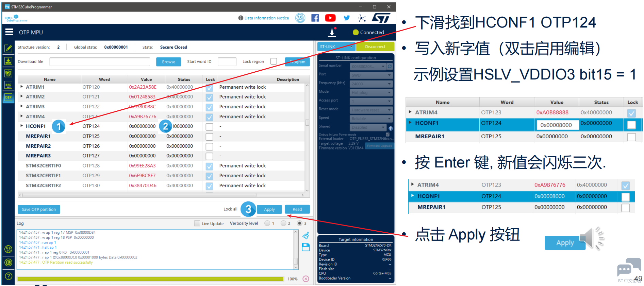Viewport: 644px width, 286px height.
Task: Click the Disconnect button
Action: pos(375,47)
